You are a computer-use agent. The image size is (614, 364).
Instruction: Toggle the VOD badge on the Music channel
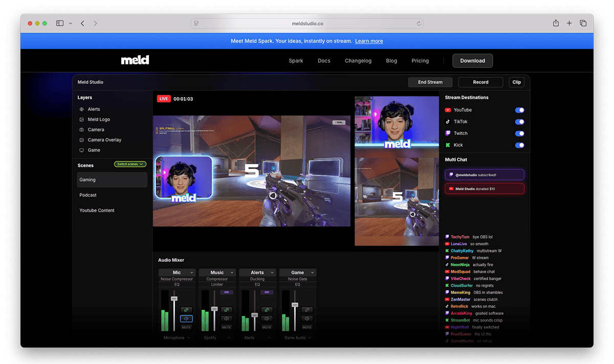[x=227, y=292]
